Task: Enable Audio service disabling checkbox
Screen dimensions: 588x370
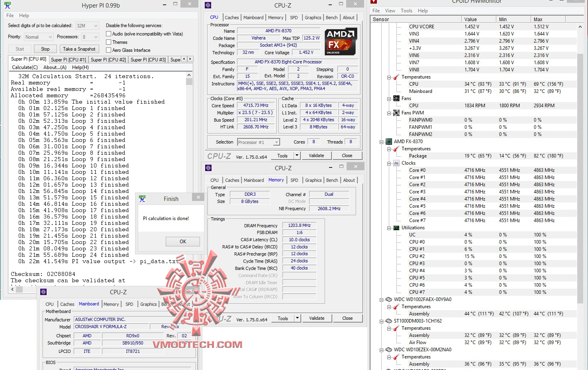Action: pyautogui.click(x=108, y=34)
